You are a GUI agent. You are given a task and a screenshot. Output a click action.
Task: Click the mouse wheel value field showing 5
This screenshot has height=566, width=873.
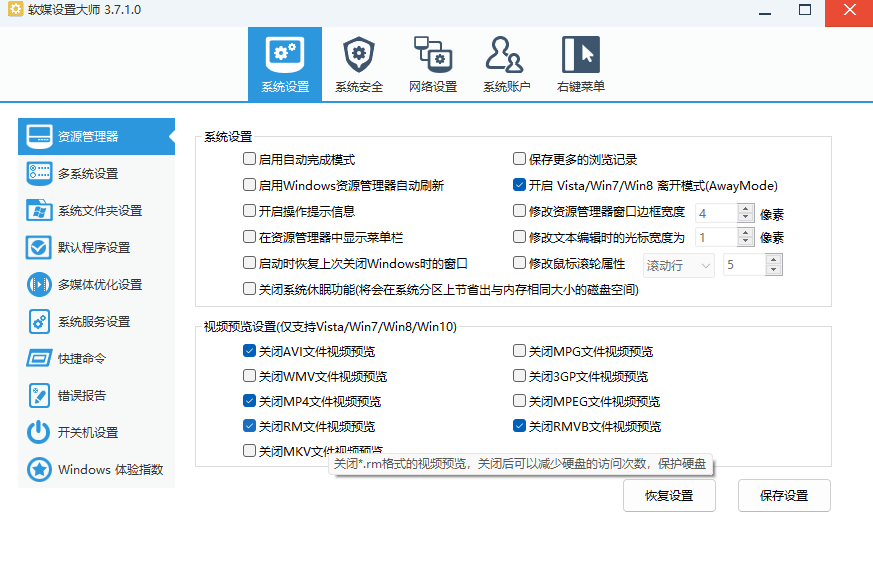[743, 265]
